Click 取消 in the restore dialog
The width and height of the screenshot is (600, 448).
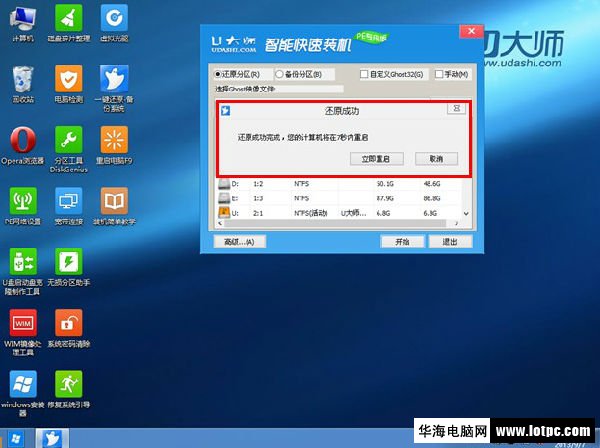436,159
